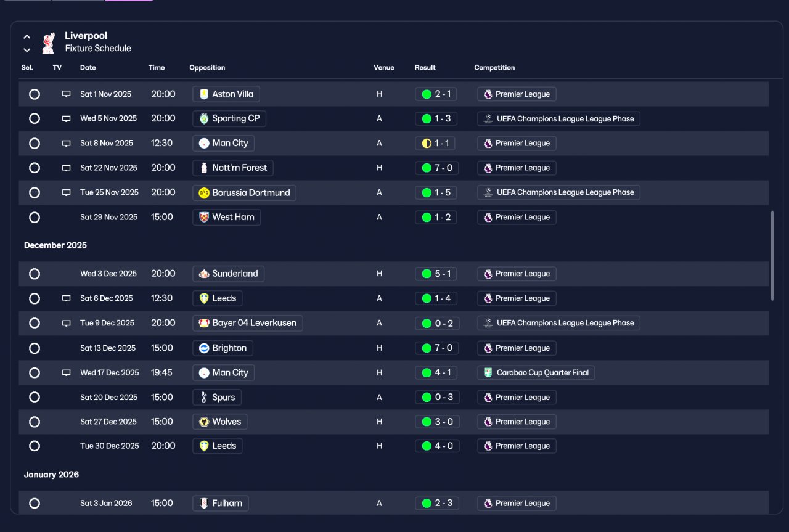Screen dimensions: 789x532
Task: Click the down chevron beside Fixture Schedule
Action: point(27,50)
